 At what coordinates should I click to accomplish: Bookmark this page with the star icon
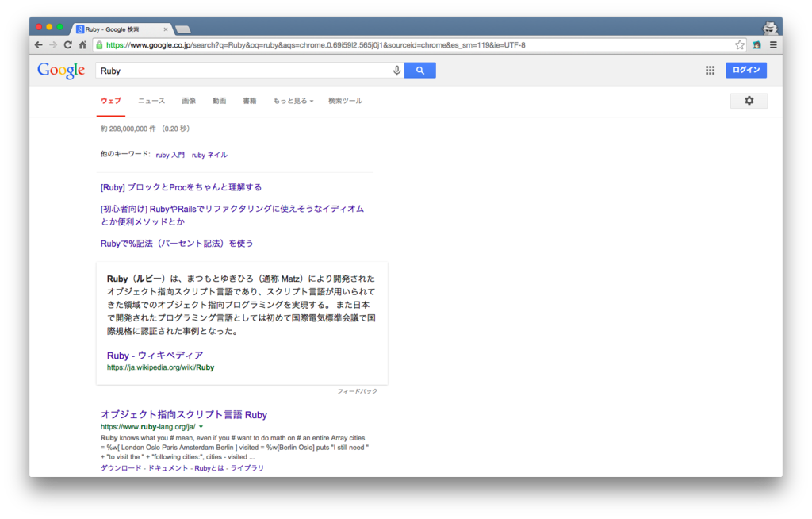point(740,45)
